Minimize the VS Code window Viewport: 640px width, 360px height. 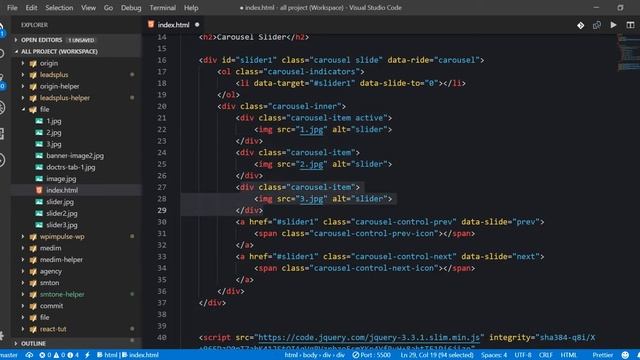coord(596,8)
